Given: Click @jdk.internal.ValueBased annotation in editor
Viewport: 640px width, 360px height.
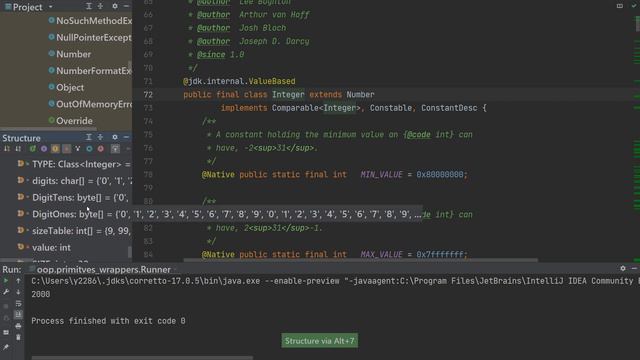Looking at the screenshot, I should [239, 81].
